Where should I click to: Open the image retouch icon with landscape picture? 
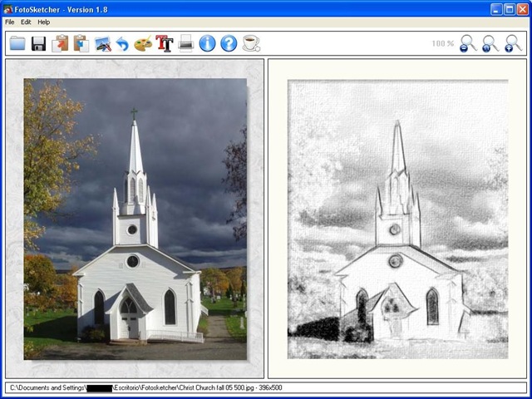103,44
